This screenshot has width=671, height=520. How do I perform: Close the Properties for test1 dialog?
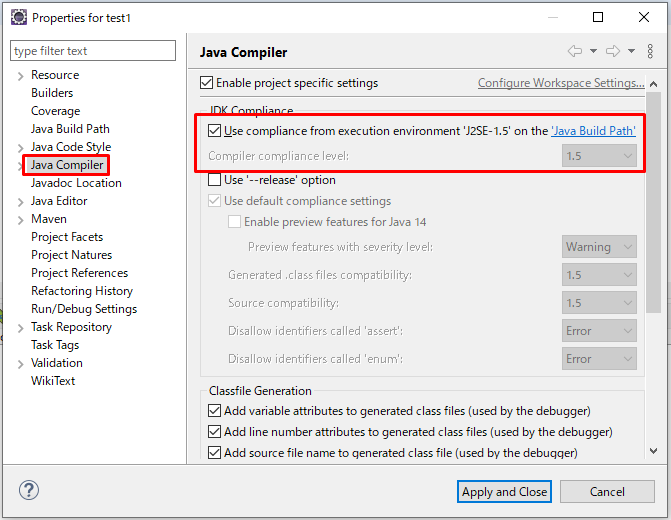(x=644, y=17)
